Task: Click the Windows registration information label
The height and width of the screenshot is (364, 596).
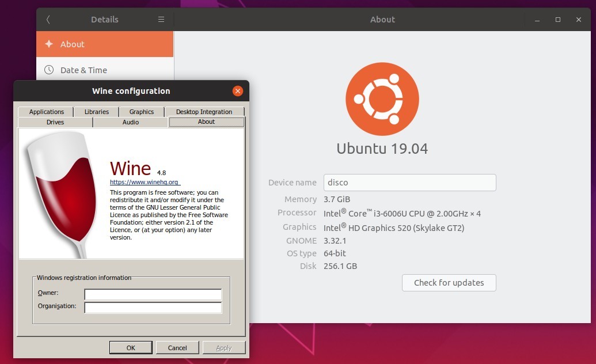Action: (x=84, y=278)
